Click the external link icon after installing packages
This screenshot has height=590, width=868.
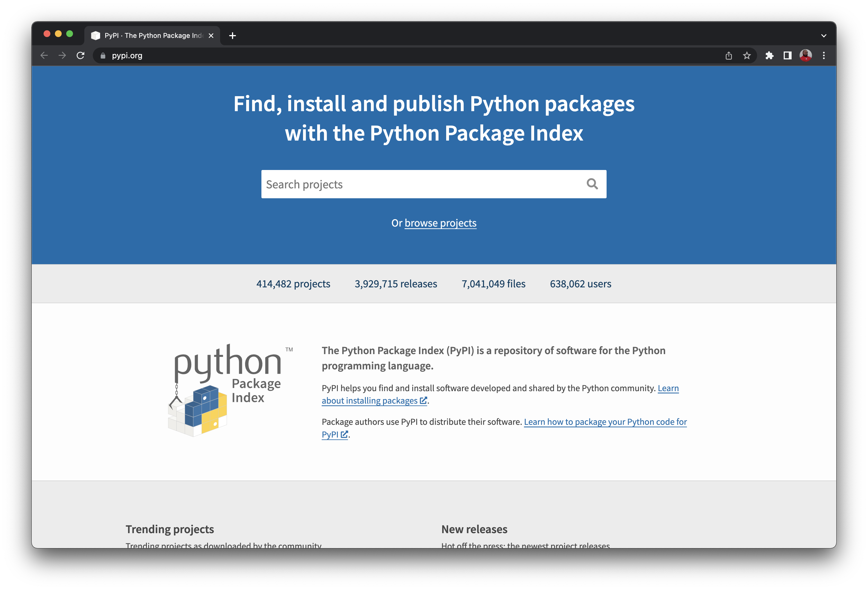click(423, 400)
